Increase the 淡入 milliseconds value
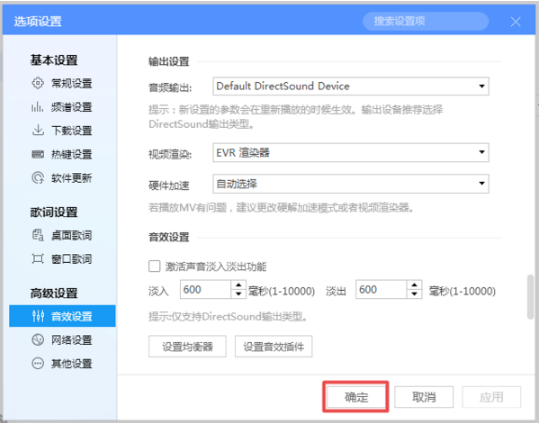539x423 pixels. coord(238,285)
